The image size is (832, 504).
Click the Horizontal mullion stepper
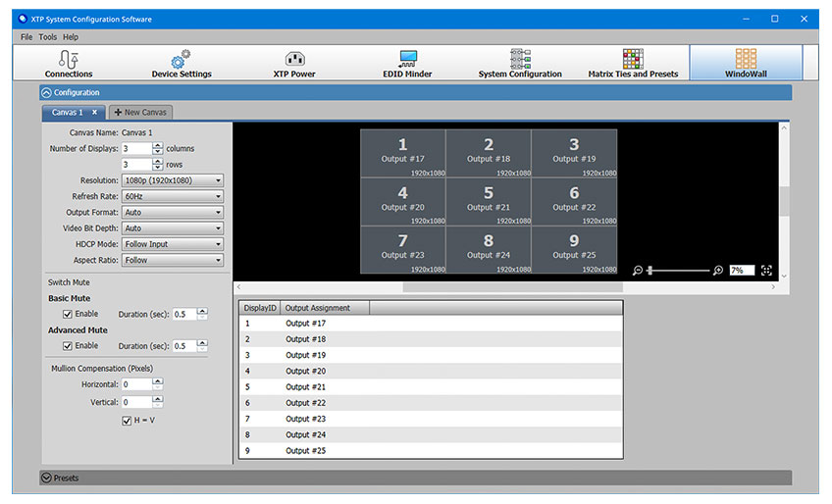coord(158,384)
